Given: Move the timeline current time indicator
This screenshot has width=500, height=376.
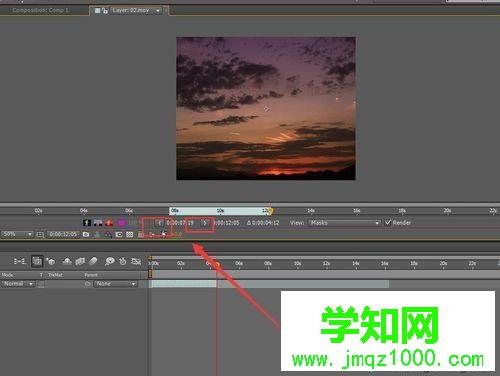Looking at the screenshot, I should click(x=217, y=264).
